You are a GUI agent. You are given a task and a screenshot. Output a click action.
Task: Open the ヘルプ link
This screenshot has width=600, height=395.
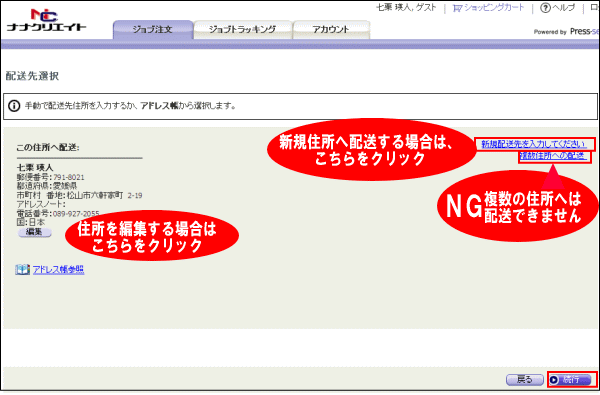[563, 8]
